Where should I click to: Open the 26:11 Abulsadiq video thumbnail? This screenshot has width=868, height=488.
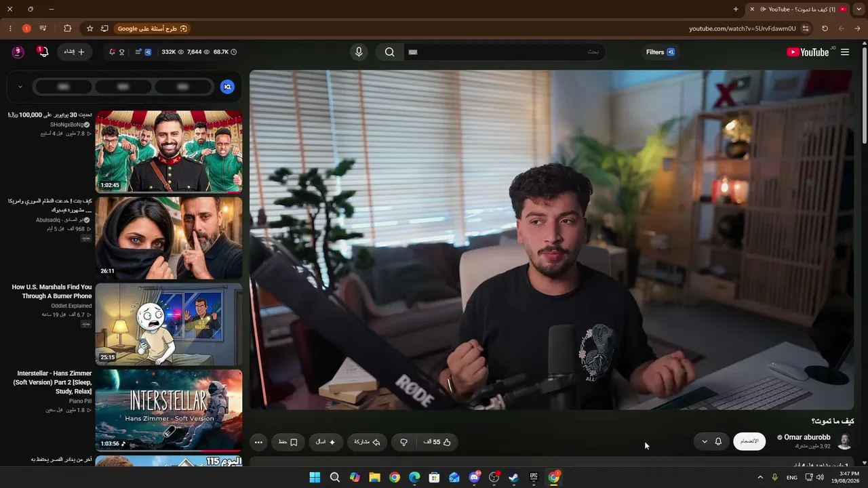169,238
